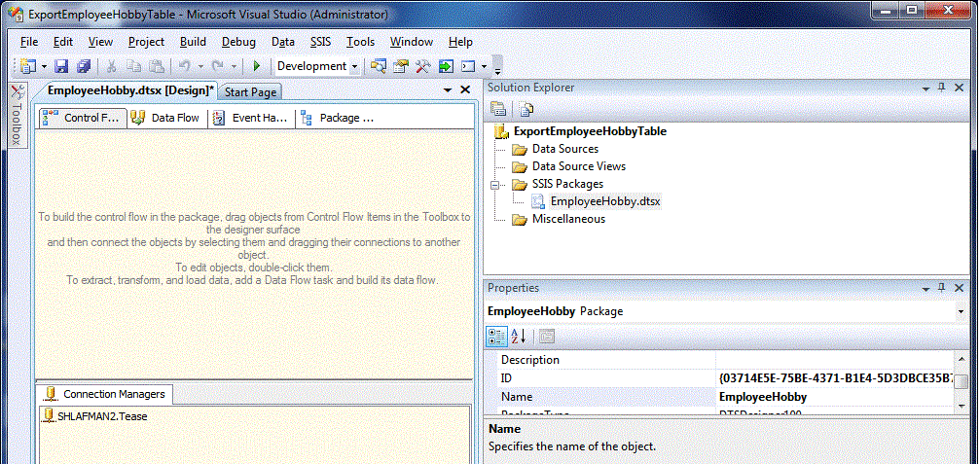Click the Solution Explorer Properties toolbar icon
This screenshot has width=980, height=464.
(x=498, y=109)
